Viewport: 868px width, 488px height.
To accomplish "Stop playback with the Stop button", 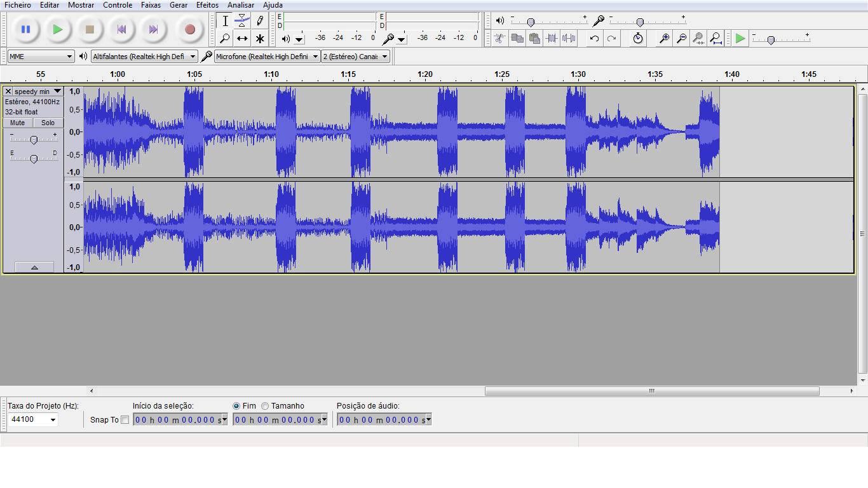I will click(90, 29).
